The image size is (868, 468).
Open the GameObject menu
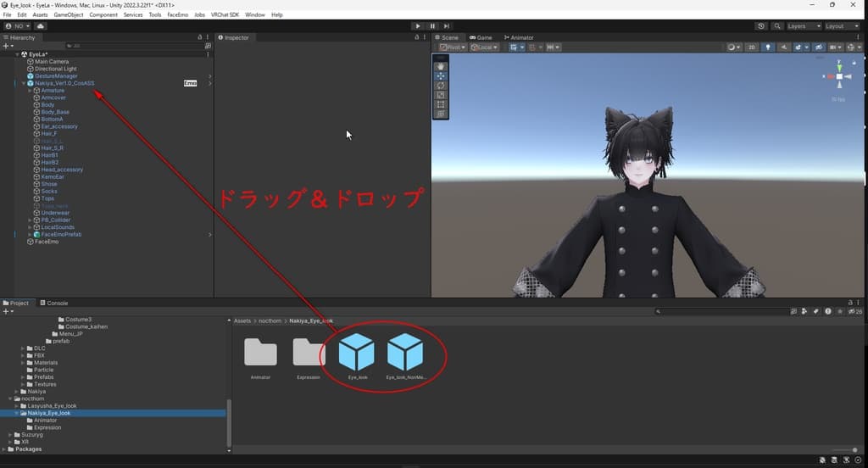tap(69, 15)
